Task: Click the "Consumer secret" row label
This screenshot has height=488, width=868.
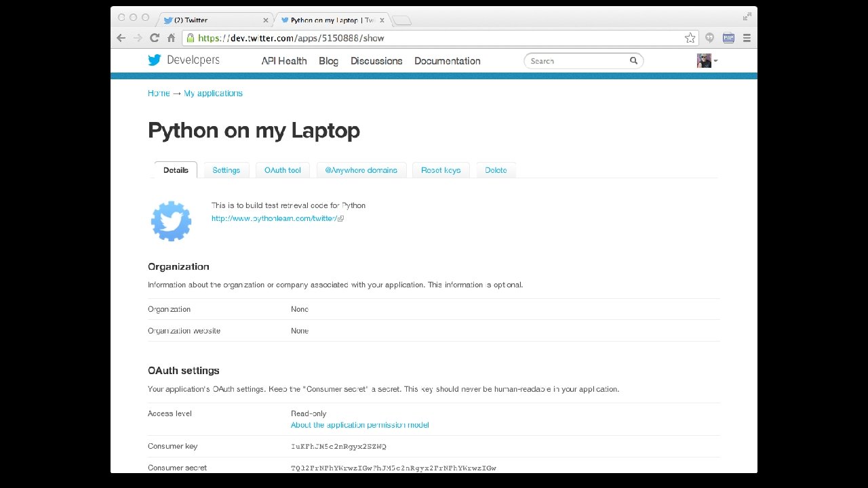Action: [x=178, y=468]
